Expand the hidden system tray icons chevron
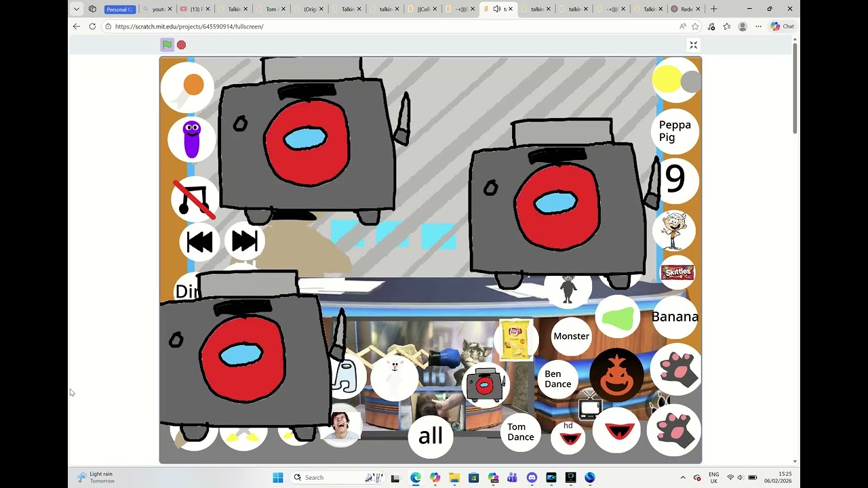This screenshot has width=868, height=488. [x=683, y=477]
